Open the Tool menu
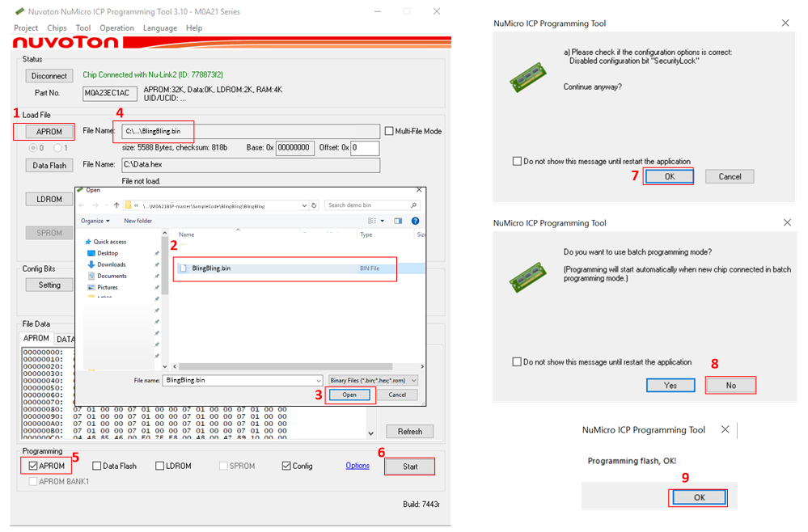The width and height of the screenshot is (808, 532). (83, 27)
